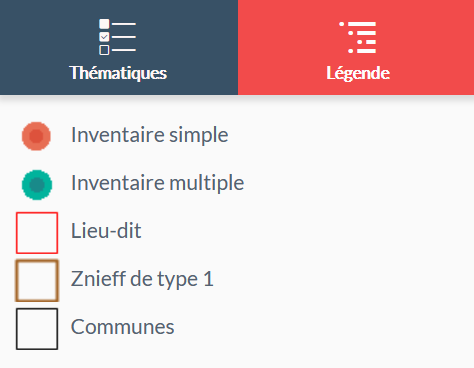Click the Lieu-dit legend label
474x368 pixels.
click(x=106, y=231)
